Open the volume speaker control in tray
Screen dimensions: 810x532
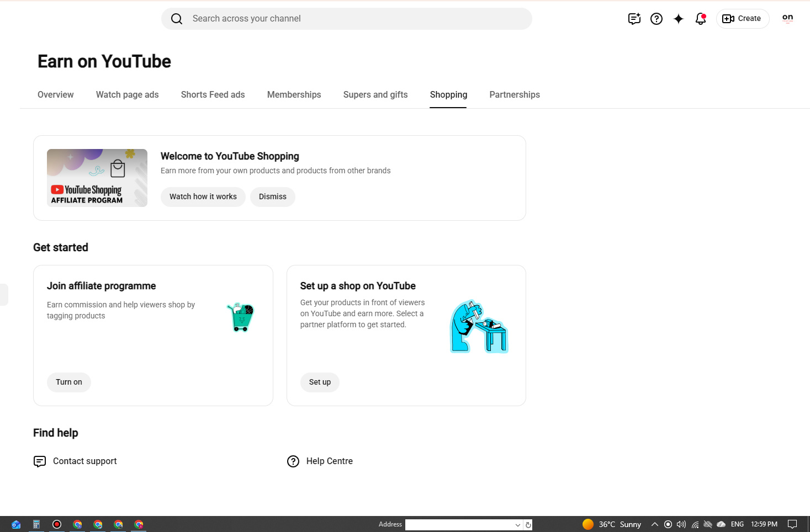[681, 524]
